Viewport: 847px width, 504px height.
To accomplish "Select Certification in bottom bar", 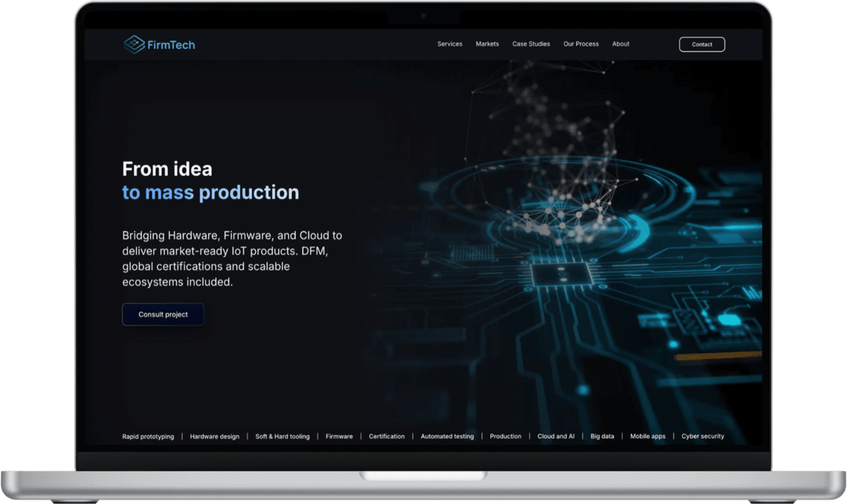I will [387, 437].
